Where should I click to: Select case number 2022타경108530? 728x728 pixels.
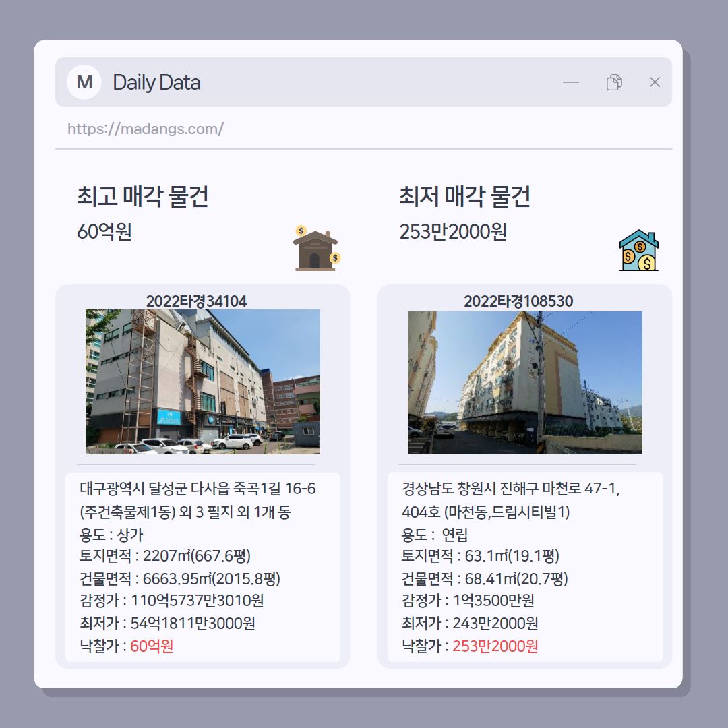pyautogui.click(x=518, y=301)
